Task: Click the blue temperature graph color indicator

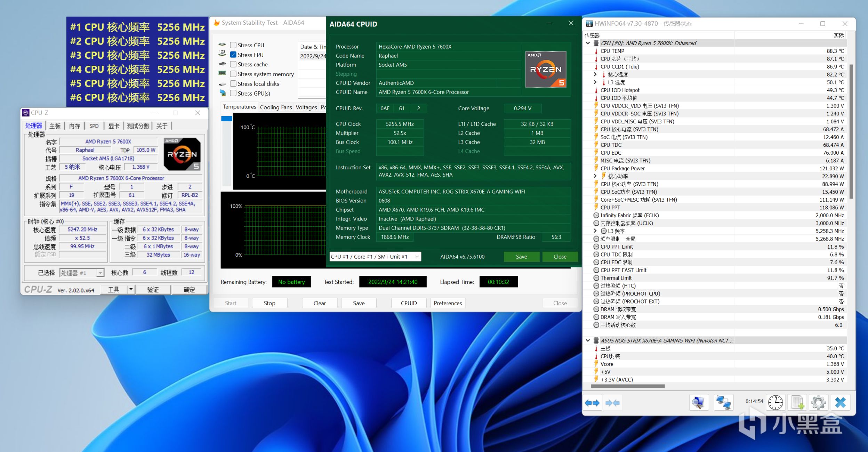Action: click(x=227, y=119)
